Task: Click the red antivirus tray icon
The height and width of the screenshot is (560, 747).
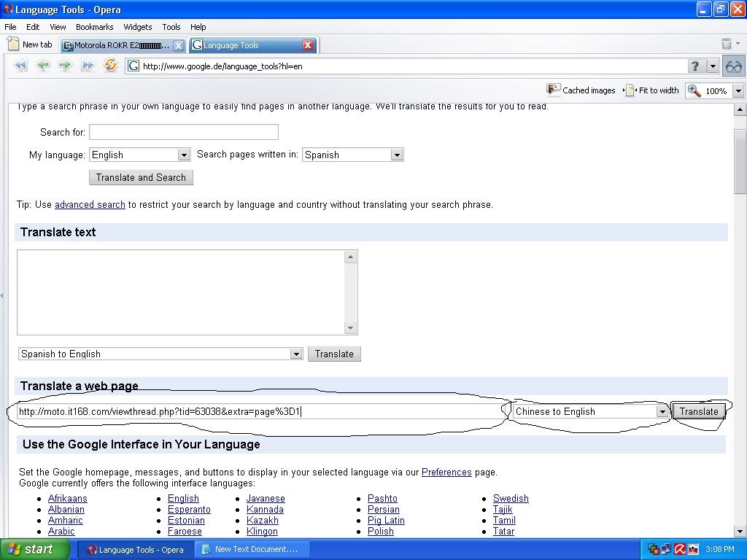Action: (x=679, y=550)
